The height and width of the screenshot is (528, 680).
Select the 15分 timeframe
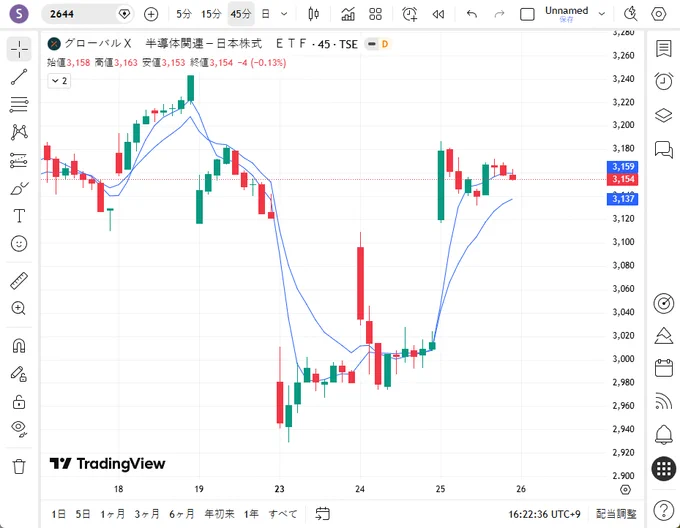click(x=211, y=14)
